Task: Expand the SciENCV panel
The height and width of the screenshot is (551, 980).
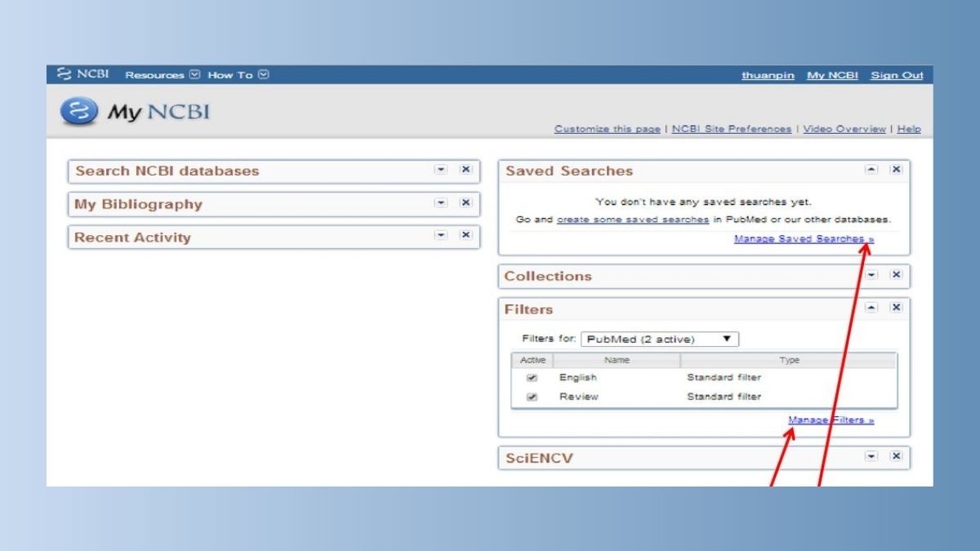Action: [871, 456]
